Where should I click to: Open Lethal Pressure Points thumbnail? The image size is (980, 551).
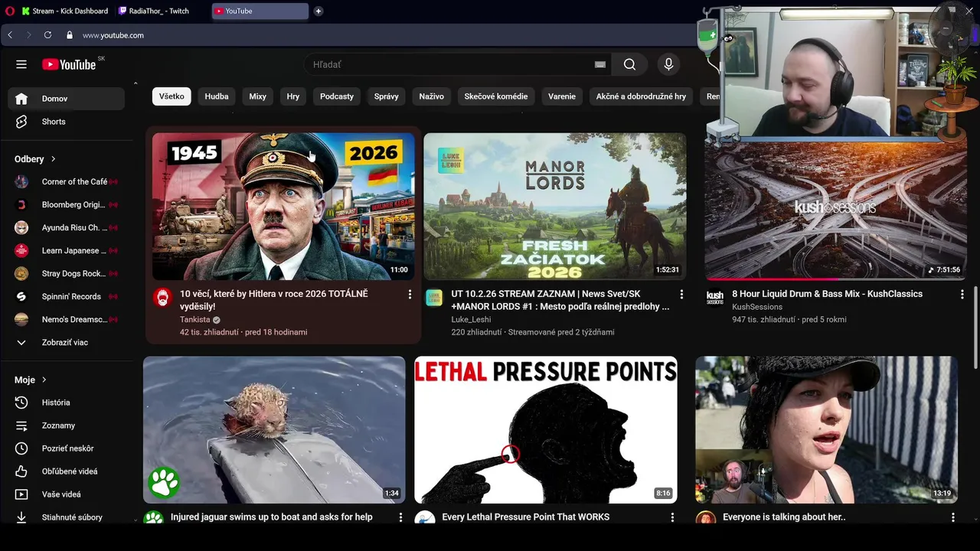(546, 430)
